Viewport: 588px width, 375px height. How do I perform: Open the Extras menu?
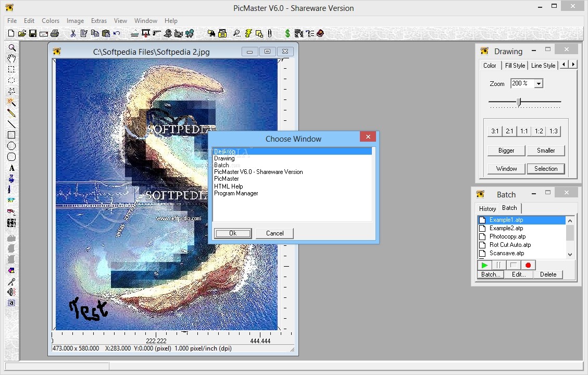pos(98,21)
